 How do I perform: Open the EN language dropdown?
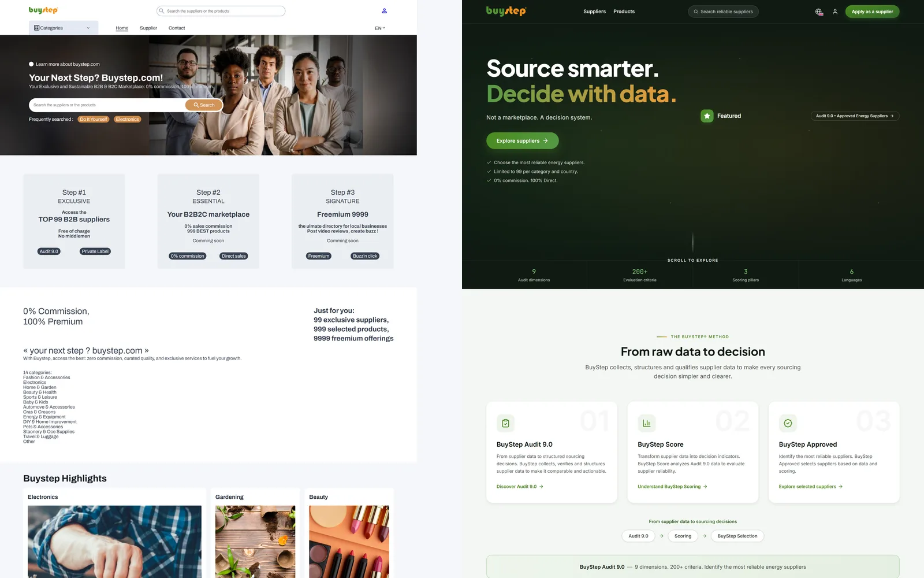[x=380, y=28]
